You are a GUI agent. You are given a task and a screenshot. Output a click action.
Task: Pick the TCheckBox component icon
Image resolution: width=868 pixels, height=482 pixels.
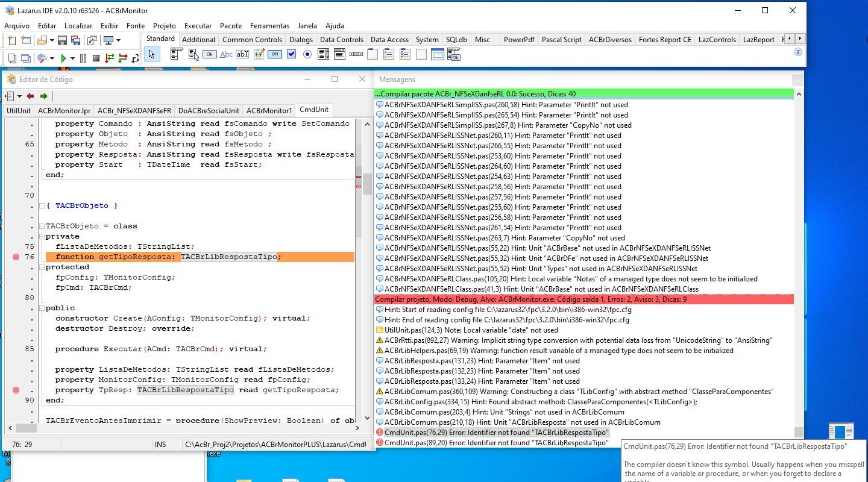pyautogui.click(x=291, y=54)
